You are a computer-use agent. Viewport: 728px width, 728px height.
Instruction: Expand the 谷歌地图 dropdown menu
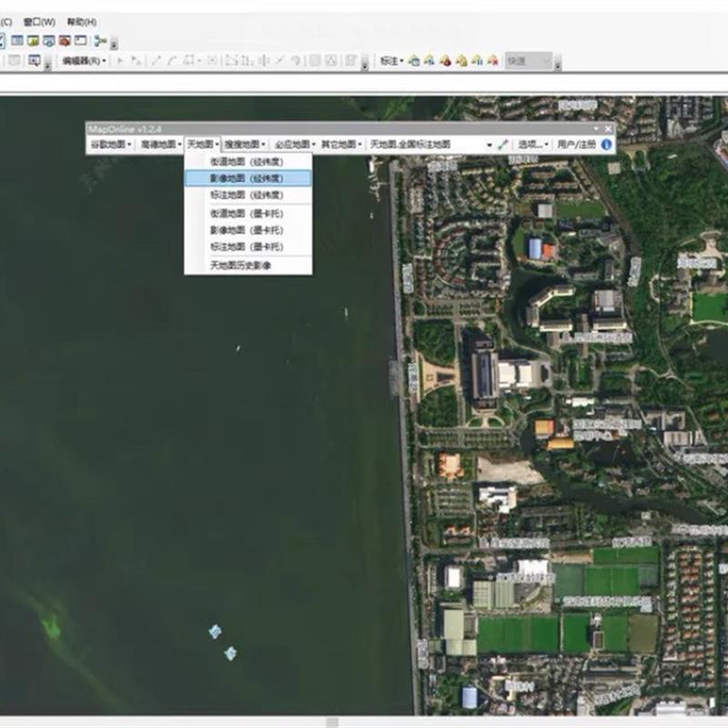[x=110, y=144]
